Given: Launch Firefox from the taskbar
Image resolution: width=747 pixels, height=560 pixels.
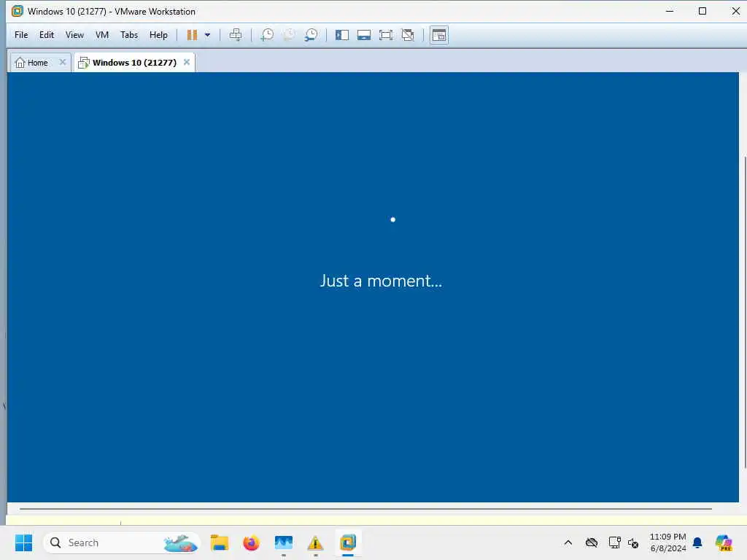Looking at the screenshot, I should (251, 542).
